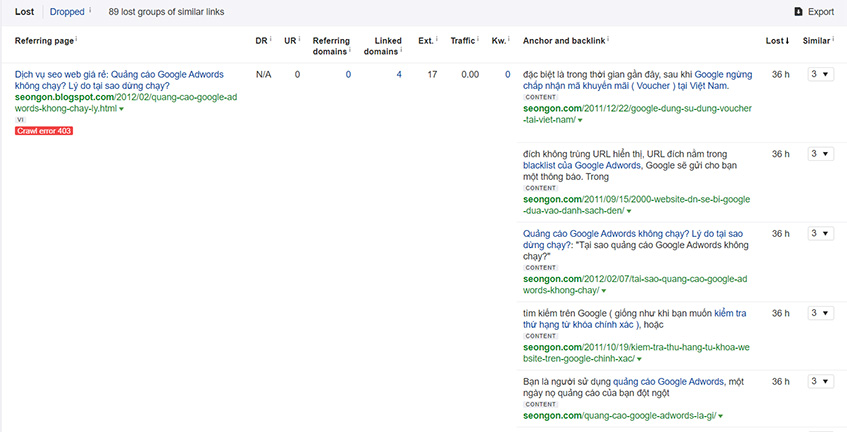Open the Quảng cáo Google Adwords không chạy anchor
Viewport: 847px width, 432px height.
[x=633, y=239]
